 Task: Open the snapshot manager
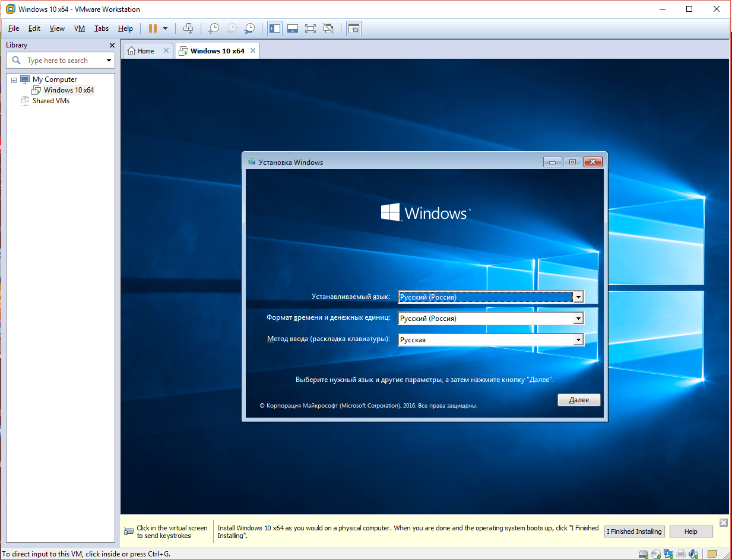pos(250,28)
